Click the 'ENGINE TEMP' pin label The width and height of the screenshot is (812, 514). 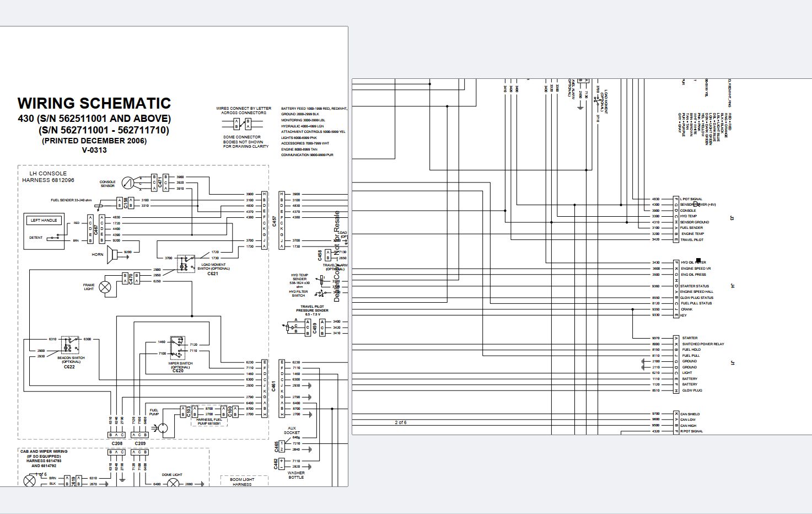(692, 234)
